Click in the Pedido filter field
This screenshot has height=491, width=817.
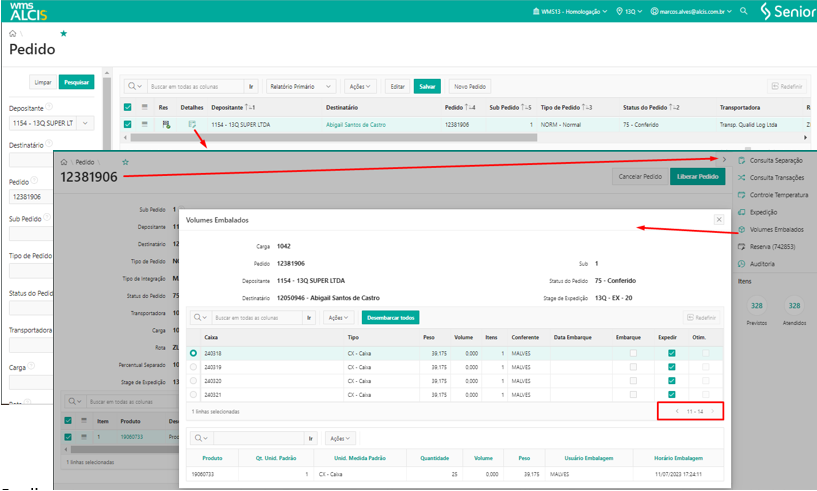tap(31, 197)
